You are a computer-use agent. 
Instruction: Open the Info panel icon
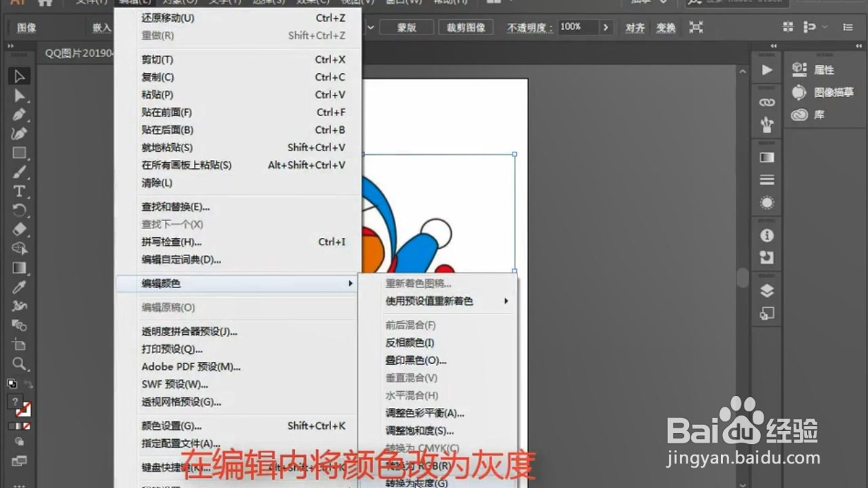point(767,235)
